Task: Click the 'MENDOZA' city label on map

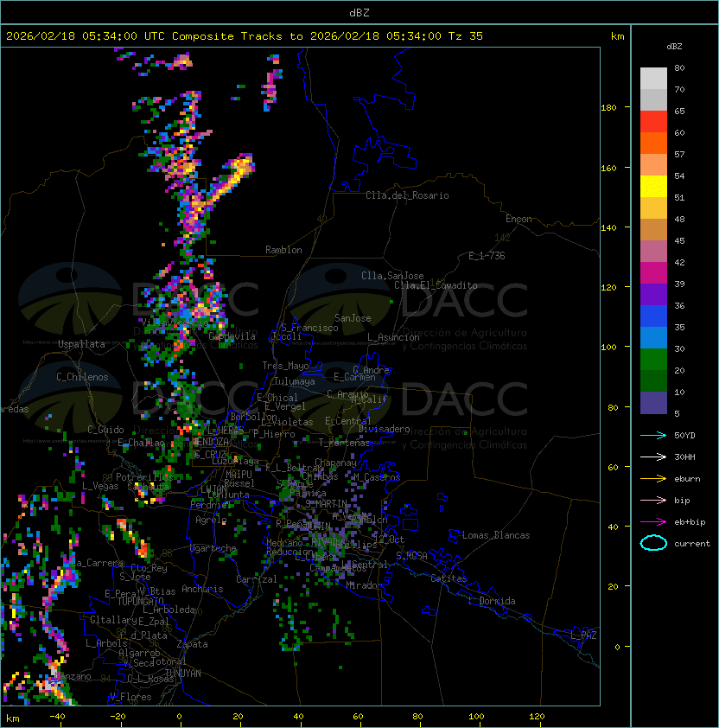Action: tap(211, 441)
